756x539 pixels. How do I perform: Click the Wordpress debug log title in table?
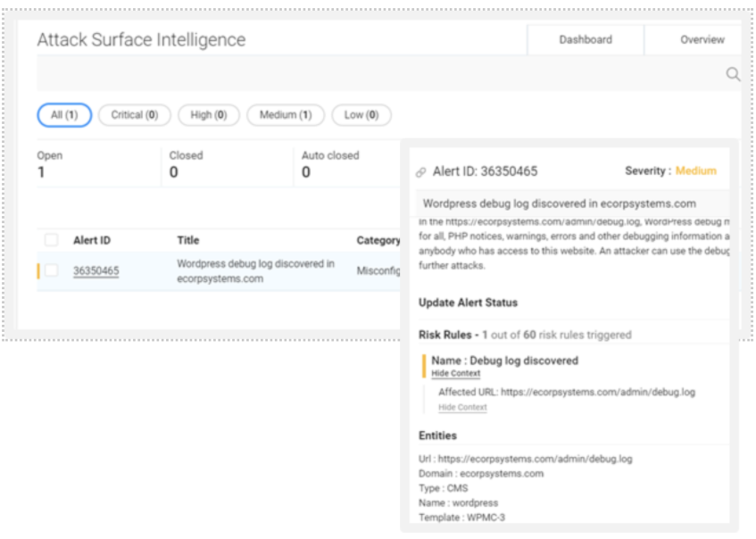pos(255,271)
